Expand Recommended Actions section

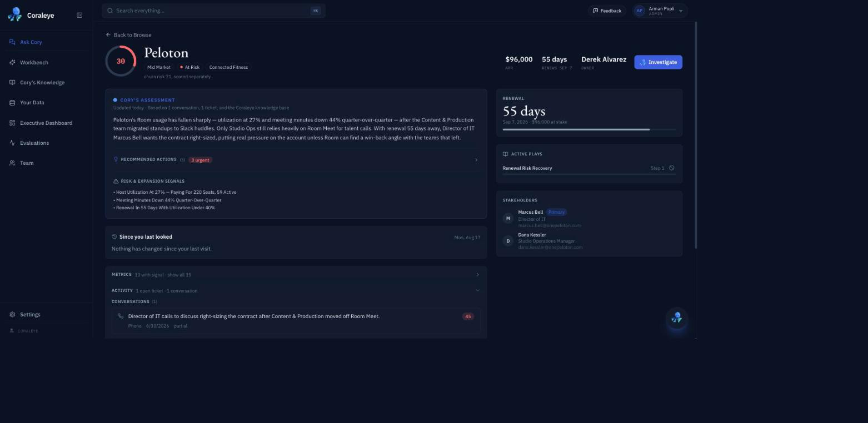tap(296, 160)
